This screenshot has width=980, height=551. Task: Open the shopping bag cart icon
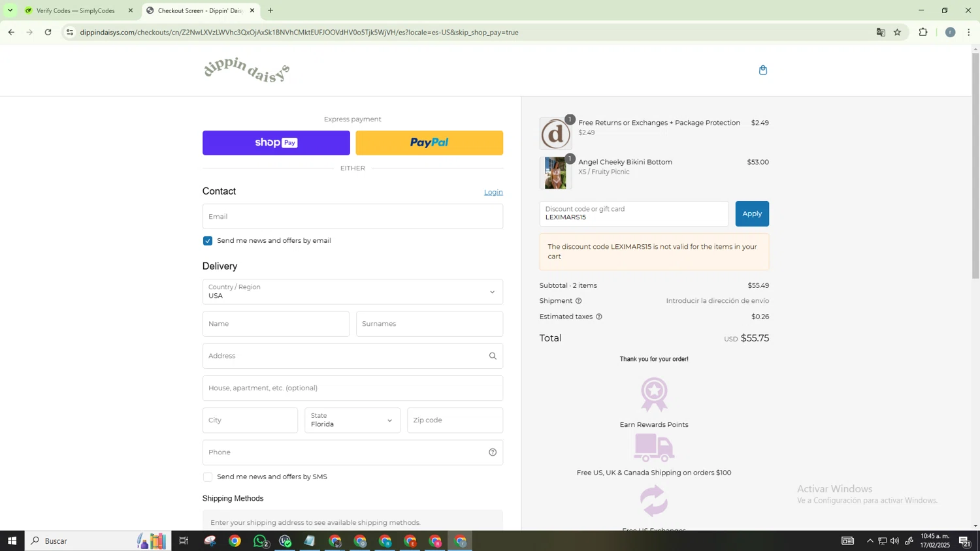[x=762, y=70]
